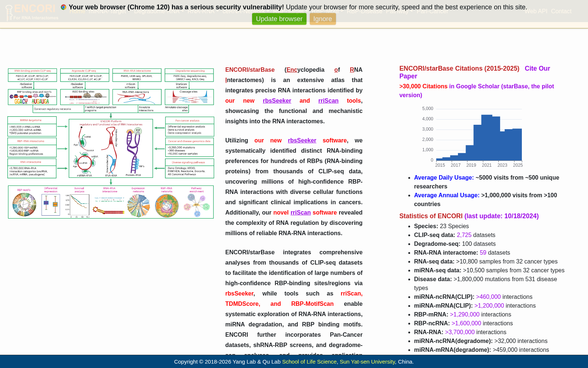Click the 'Species: 23 Species' row
This screenshot has height=368, width=588.
(441, 226)
